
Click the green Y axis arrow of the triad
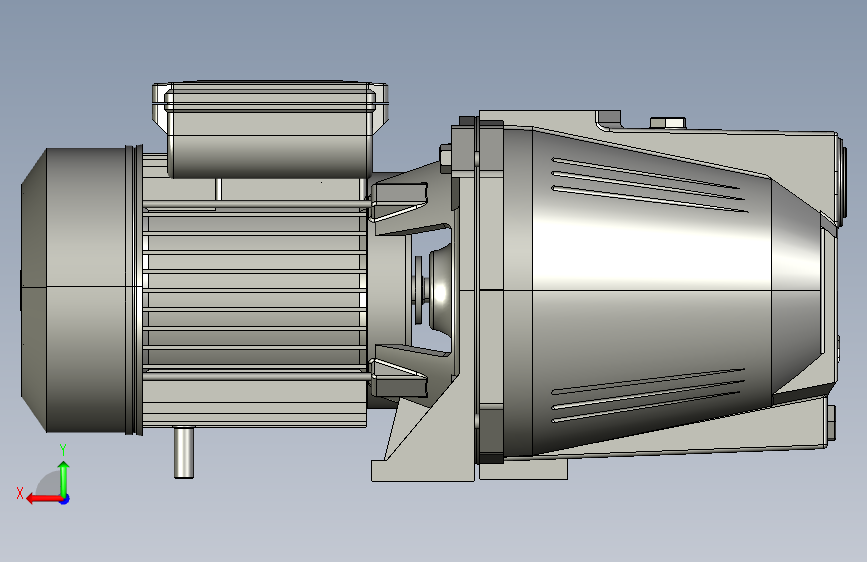click(x=64, y=478)
